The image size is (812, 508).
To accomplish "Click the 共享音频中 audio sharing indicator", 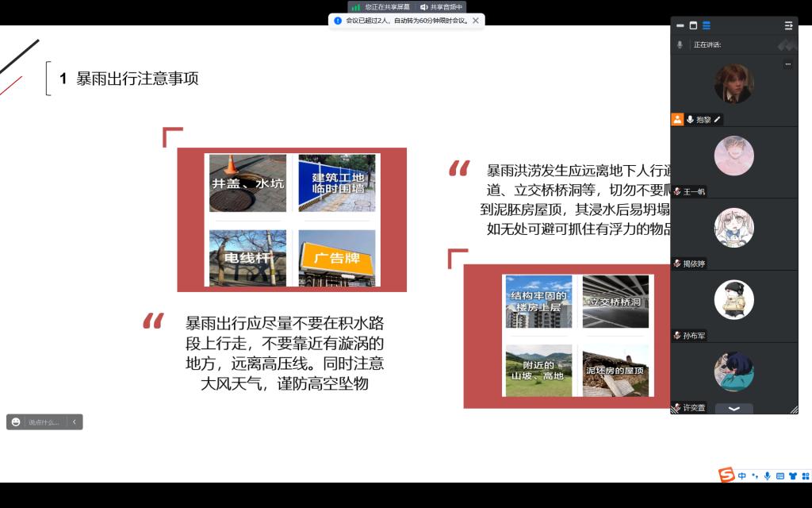I will pos(441,7).
